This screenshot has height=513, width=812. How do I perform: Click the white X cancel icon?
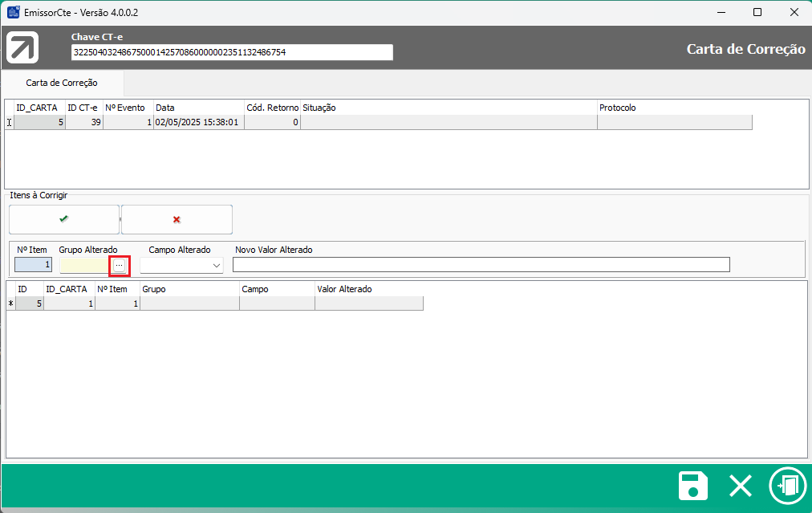click(x=740, y=487)
